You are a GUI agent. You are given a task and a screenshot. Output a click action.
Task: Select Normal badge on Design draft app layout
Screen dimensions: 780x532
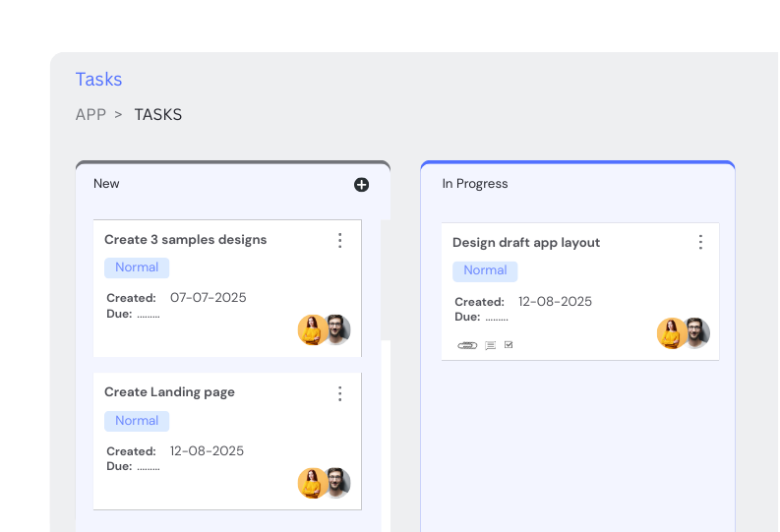pyautogui.click(x=485, y=270)
